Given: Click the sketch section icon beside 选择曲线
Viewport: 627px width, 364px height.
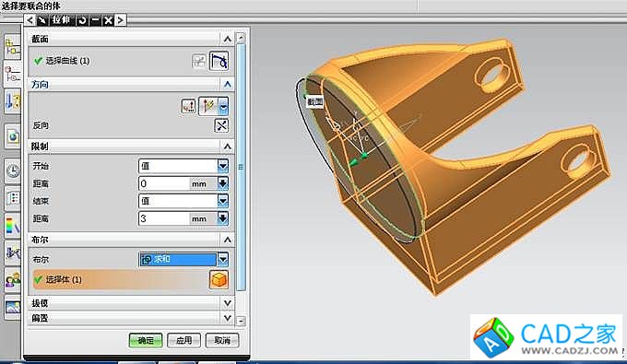Looking at the screenshot, I should pyautogui.click(x=199, y=61).
